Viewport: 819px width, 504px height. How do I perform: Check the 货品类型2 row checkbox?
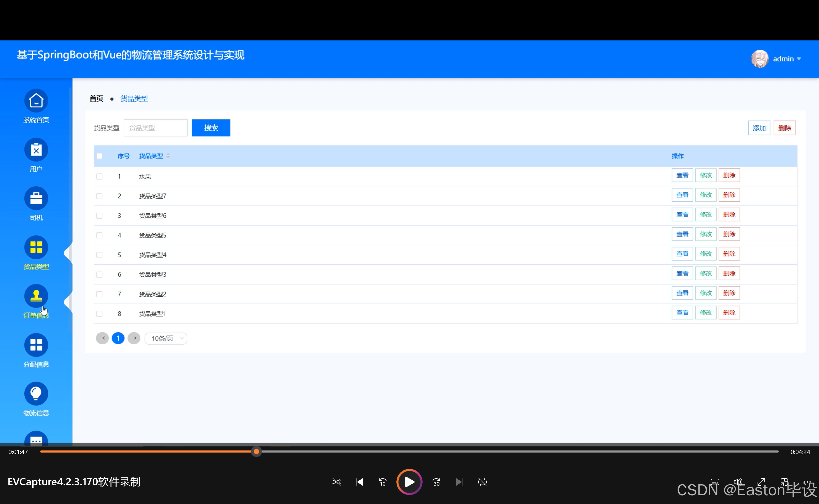[99, 294]
